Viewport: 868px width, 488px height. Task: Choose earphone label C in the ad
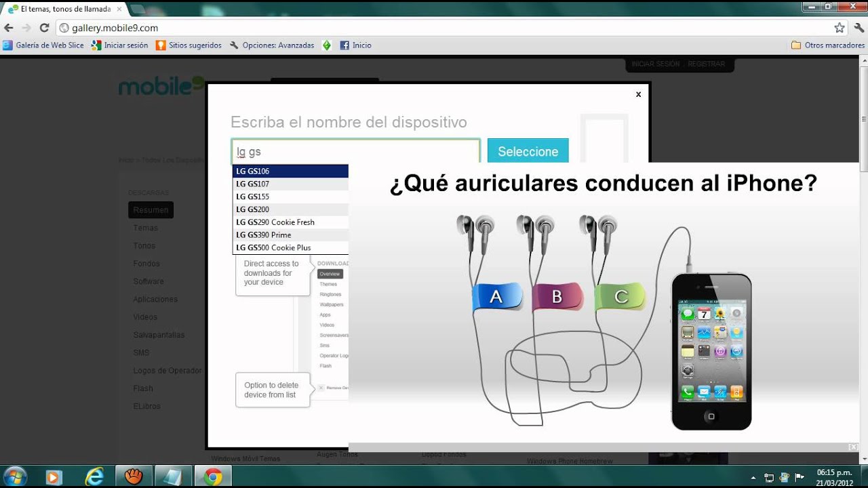pos(620,296)
